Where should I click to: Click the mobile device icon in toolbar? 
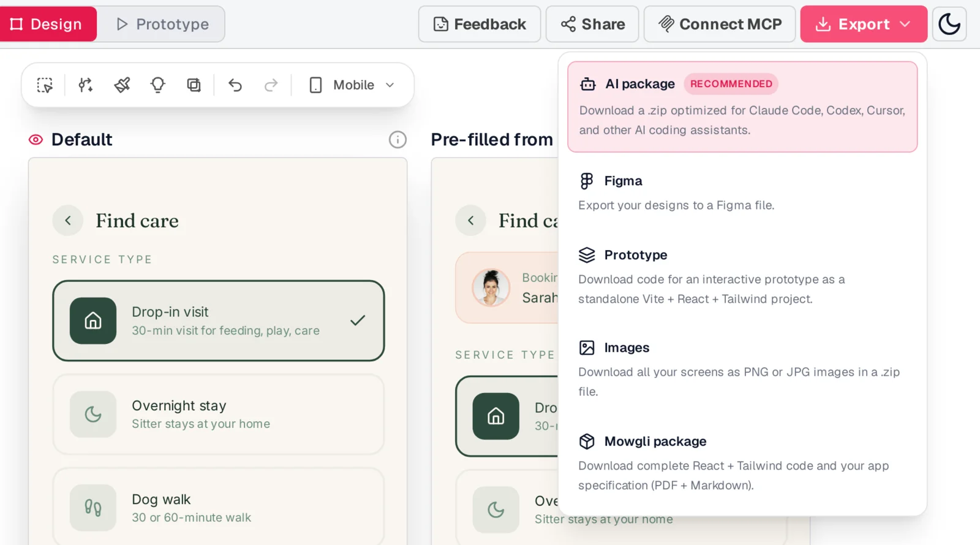tap(315, 85)
